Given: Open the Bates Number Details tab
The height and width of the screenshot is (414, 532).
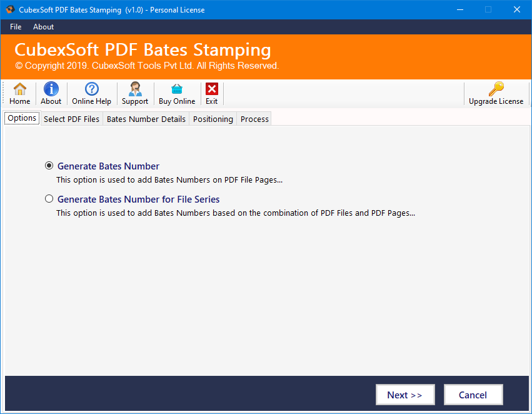Looking at the screenshot, I should 146,118.
